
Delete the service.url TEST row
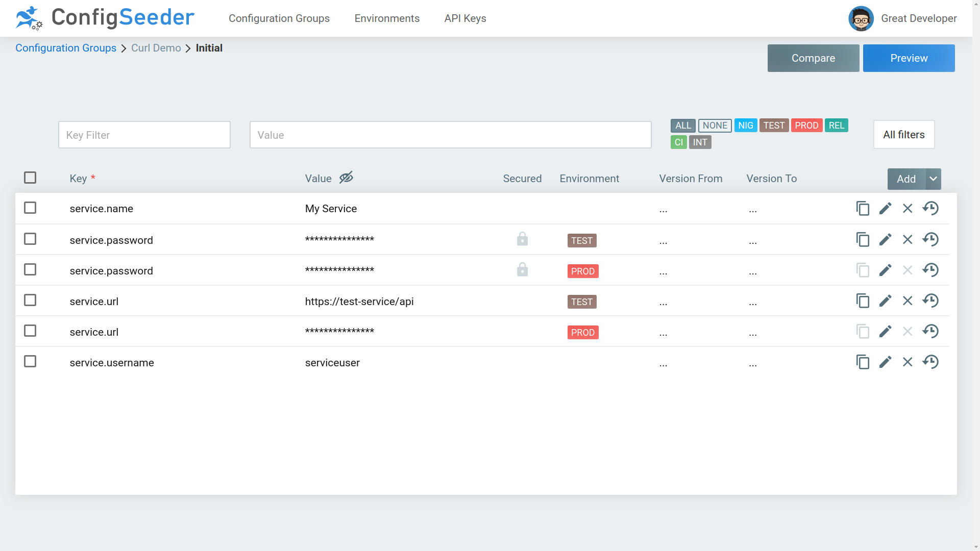tap(908, 301)
